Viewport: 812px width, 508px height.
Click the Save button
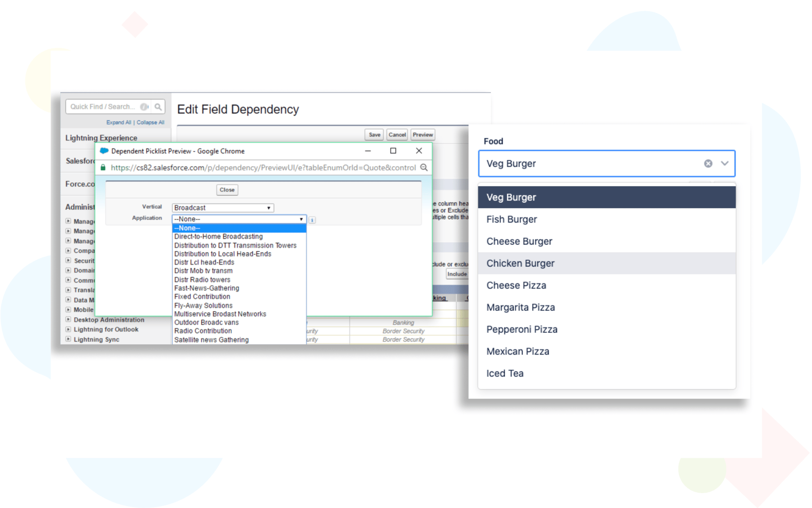374,135
